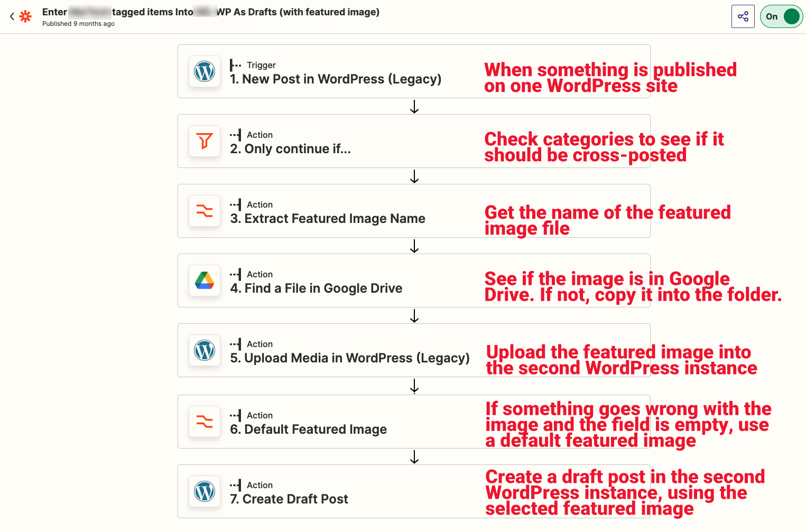Image resolution: width=806 pixels, height=532 pixels.
Task: Open the share Zap icon button
Action: 743,16
